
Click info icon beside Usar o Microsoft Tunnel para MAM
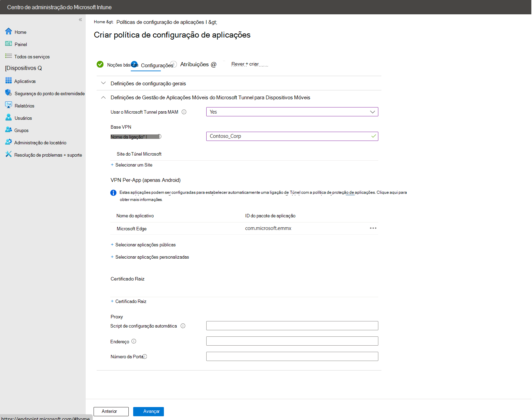point(184,112)
